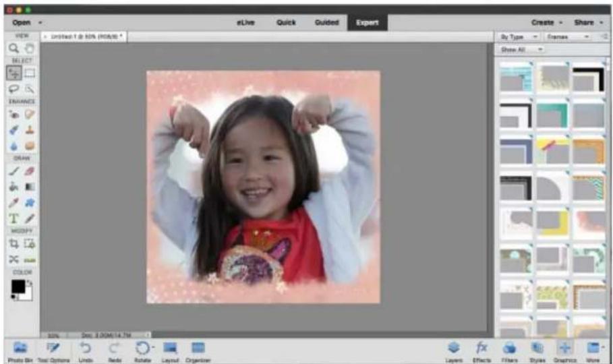Select the Crop tool
This screenshot has height=364, width=613.
[13, 243]
